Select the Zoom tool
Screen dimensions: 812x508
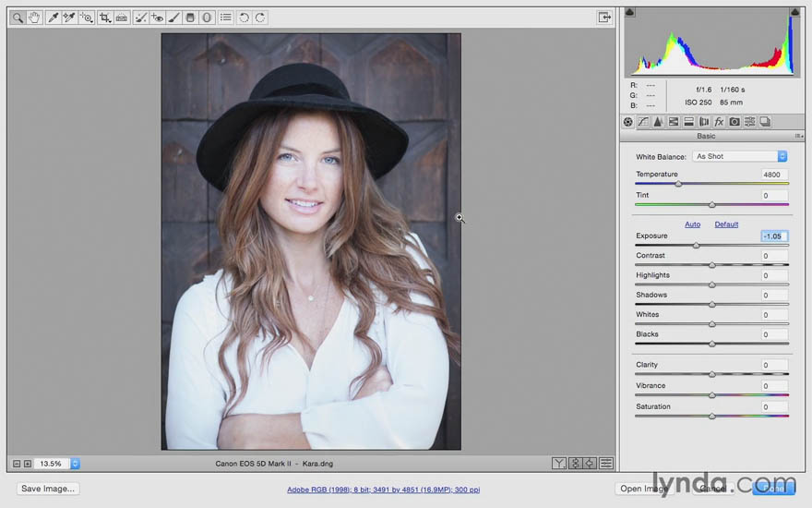point(18,18)
